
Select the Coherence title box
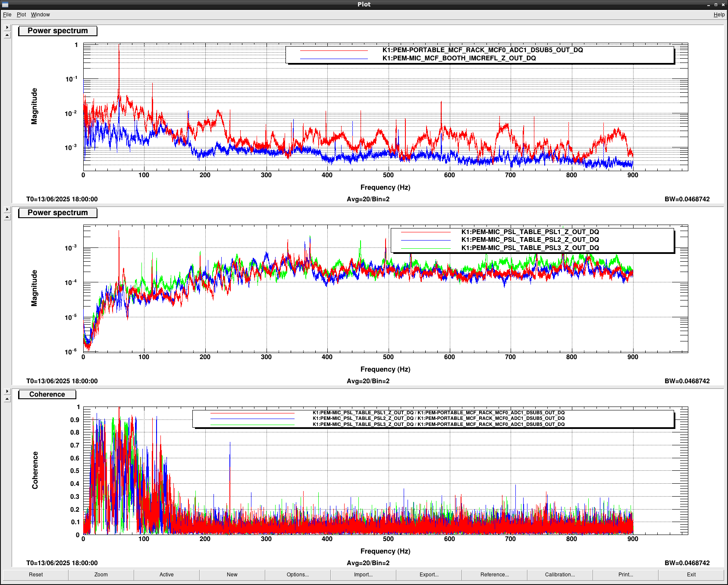pos(47,394)
